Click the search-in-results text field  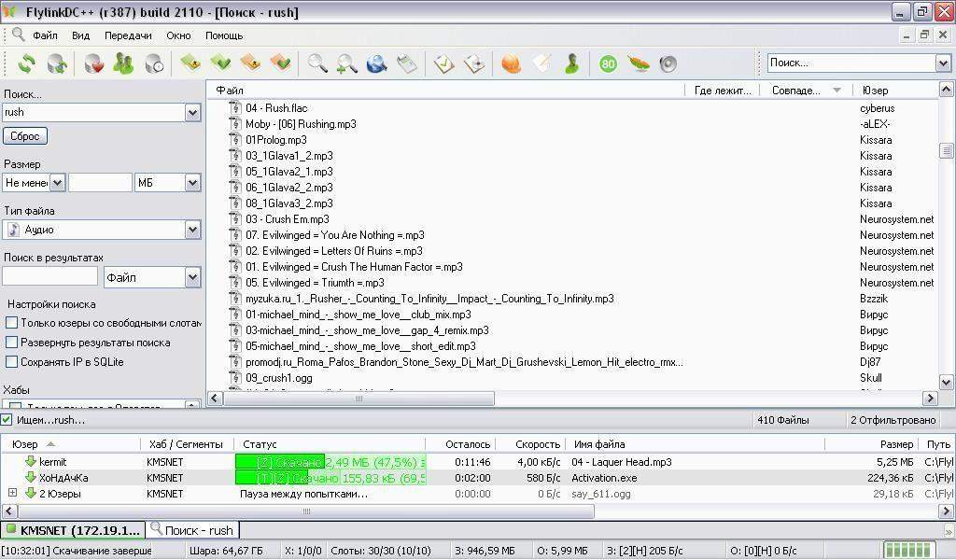pyautogui.click(x=49, y=277)
